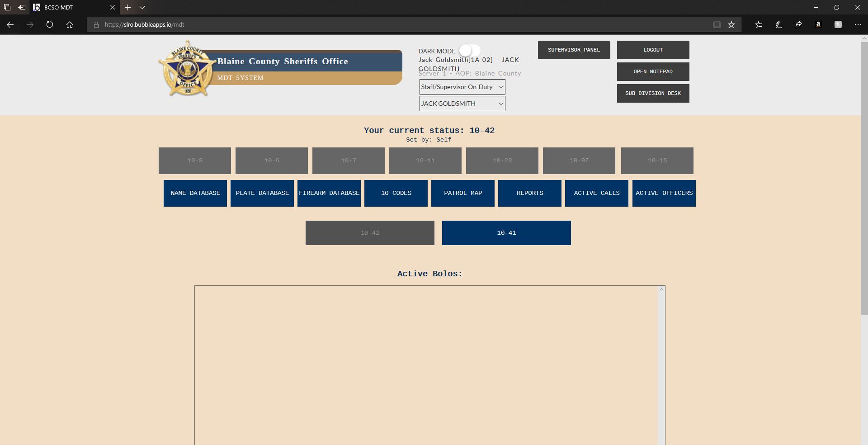
Task: Log out of the MDT
Action: point(653,50)
